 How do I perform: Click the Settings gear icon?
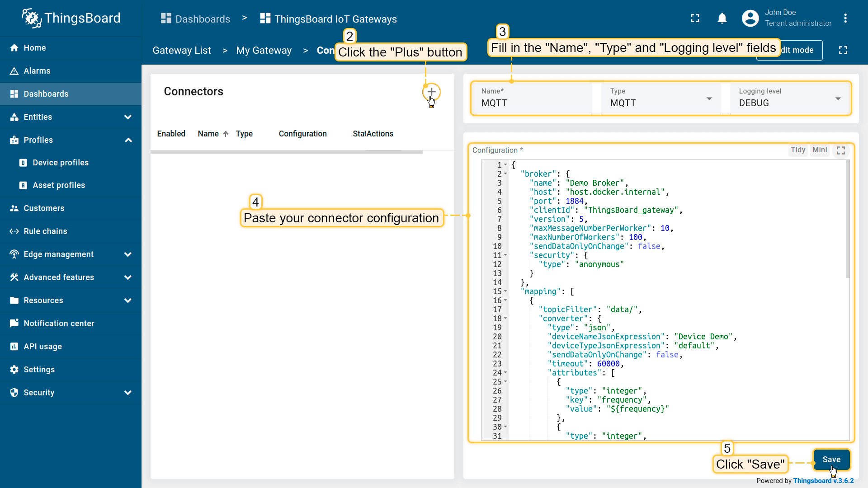coord(14,370)
